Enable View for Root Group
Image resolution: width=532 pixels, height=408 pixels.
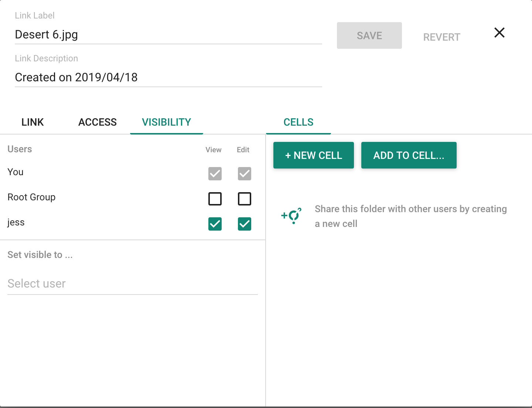(x=215, y=199)
